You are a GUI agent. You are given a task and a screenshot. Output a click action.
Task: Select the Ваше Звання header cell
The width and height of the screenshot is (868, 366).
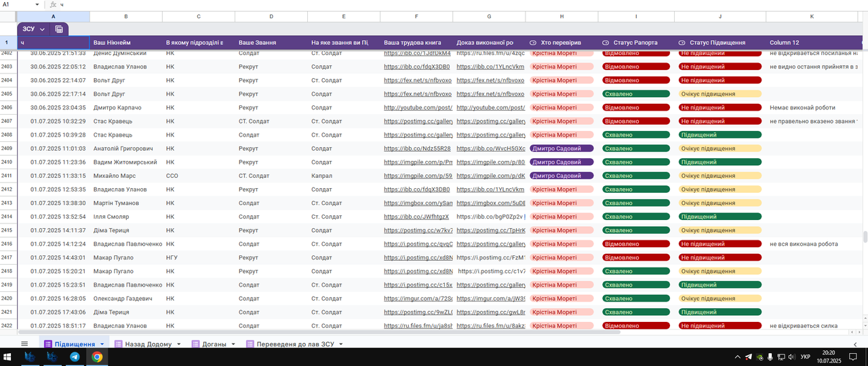(271, 43)
